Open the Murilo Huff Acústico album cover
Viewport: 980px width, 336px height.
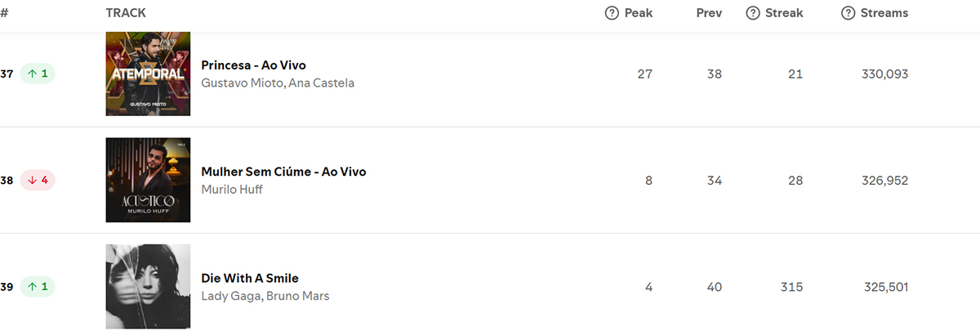(x=148, y=180)
